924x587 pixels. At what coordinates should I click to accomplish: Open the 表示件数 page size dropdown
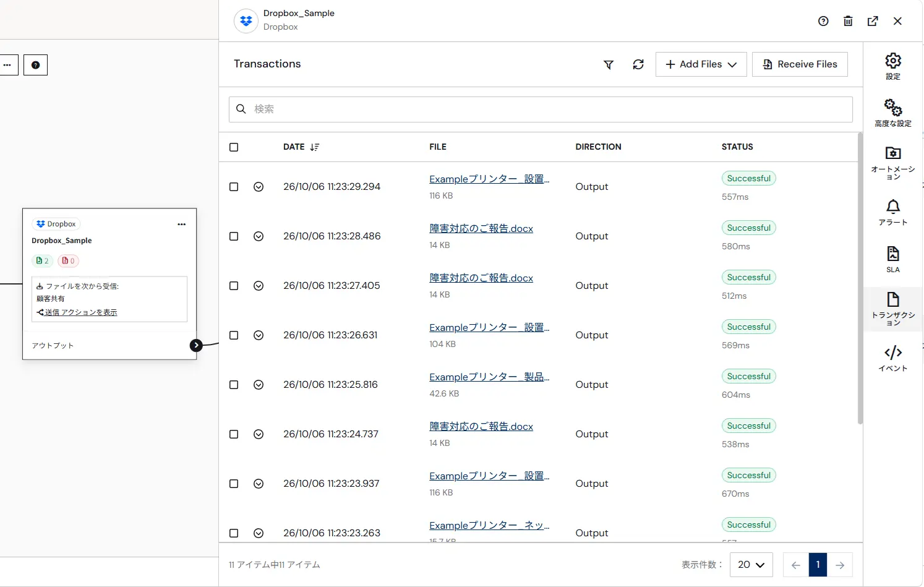coord(751,565)
